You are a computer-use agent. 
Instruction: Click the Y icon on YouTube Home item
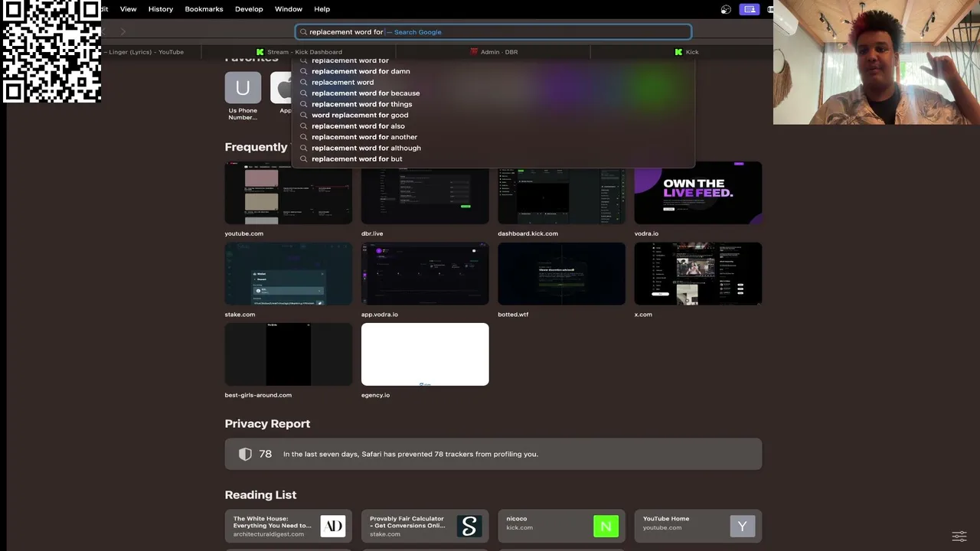tap(742, 526)
